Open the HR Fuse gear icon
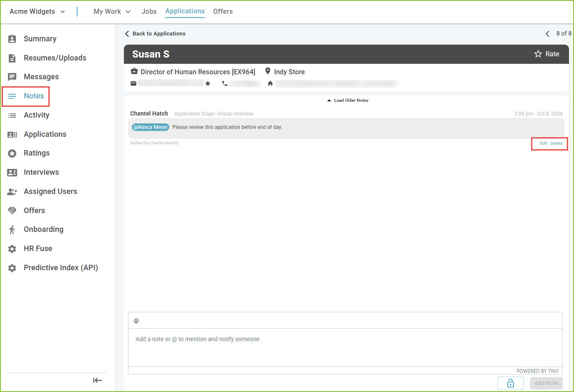This screenshot has height=392, width=574. tap(12, 249)
